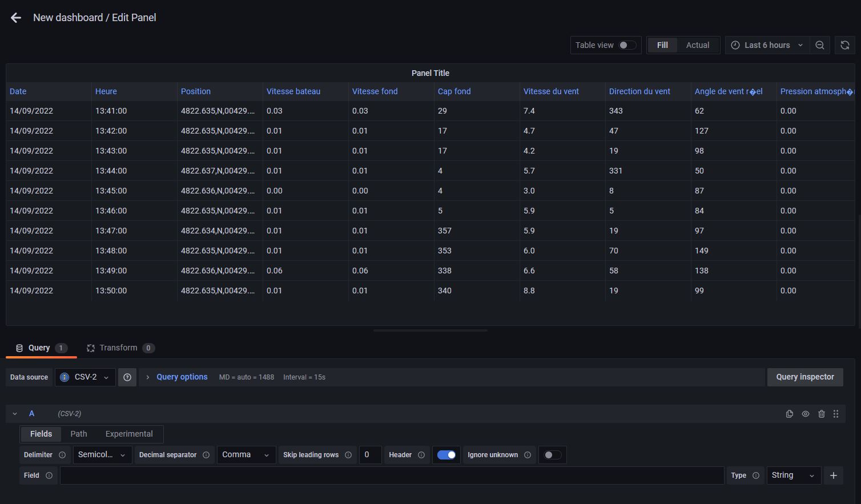Enable the Ignore unknown toggle
Image resolution: width=861 pixels, height=504 pixels.
pyautogui.click(x=552, y=455)
